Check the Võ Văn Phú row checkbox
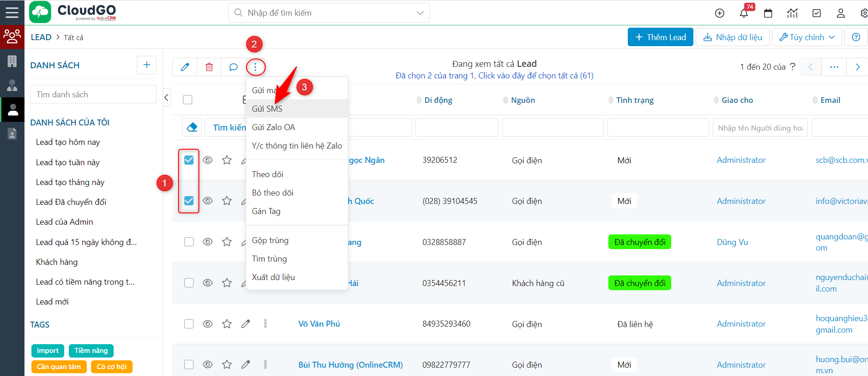 (189, 324)
